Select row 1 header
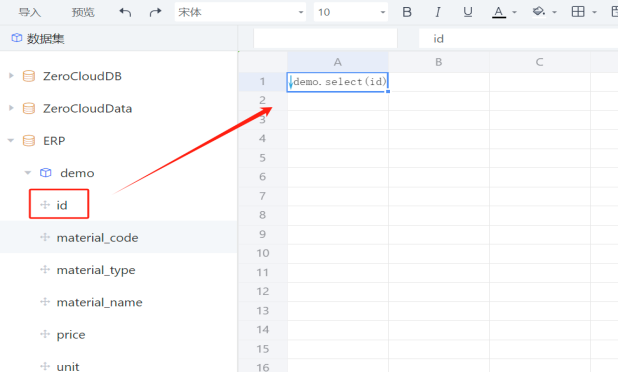The image size is (618, 372). click(262, 82)
